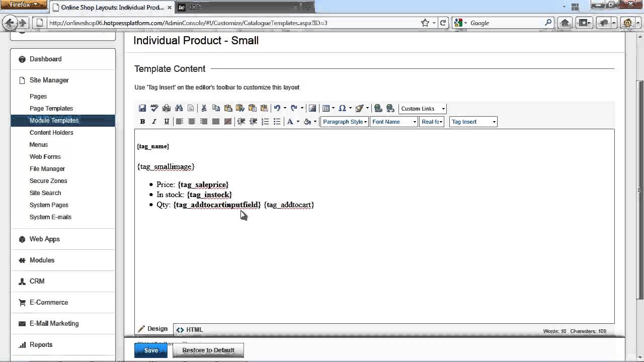This screenshot has height=362, width=644.
Task: Click the font color A icon
Action: pos(290,121)
